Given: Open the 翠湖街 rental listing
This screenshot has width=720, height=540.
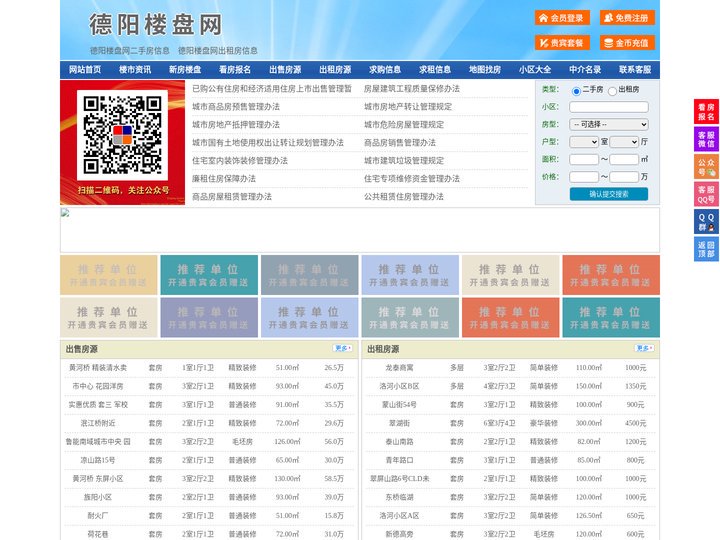Looking at the screenshot, I should [399, 423].
